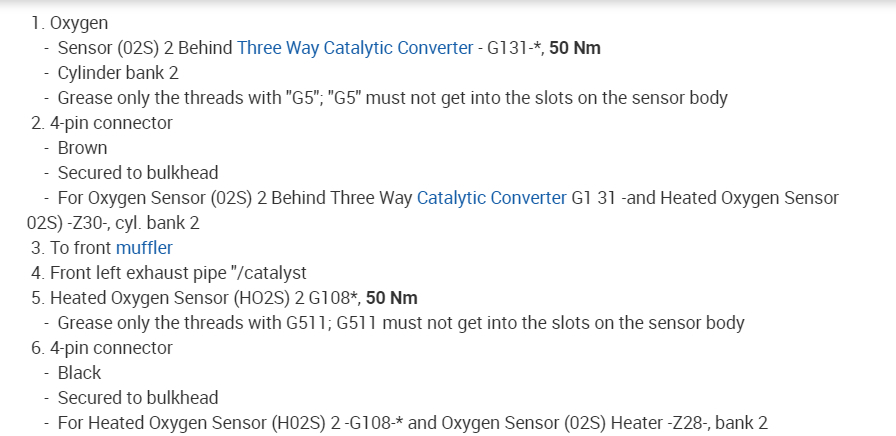Click the "Black" connector color line

[79, 373]
